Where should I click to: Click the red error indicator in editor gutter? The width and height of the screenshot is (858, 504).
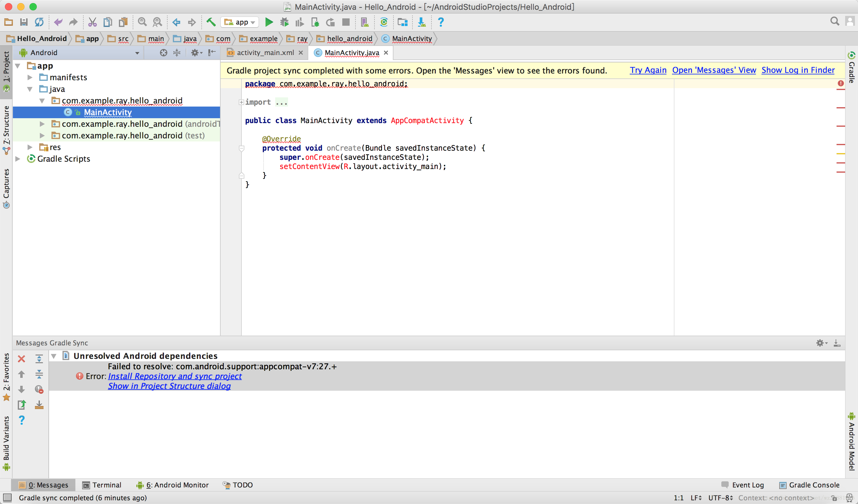(x=841, y=83)
